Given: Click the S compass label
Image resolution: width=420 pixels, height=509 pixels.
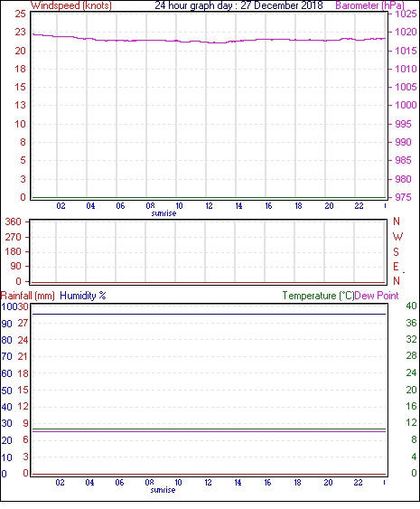Looking at the screenshot, I should [396, 251].
